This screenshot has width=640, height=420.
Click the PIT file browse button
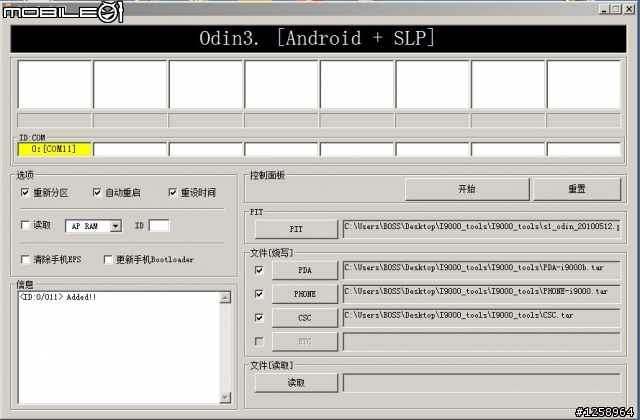click(x=296, y=229)
